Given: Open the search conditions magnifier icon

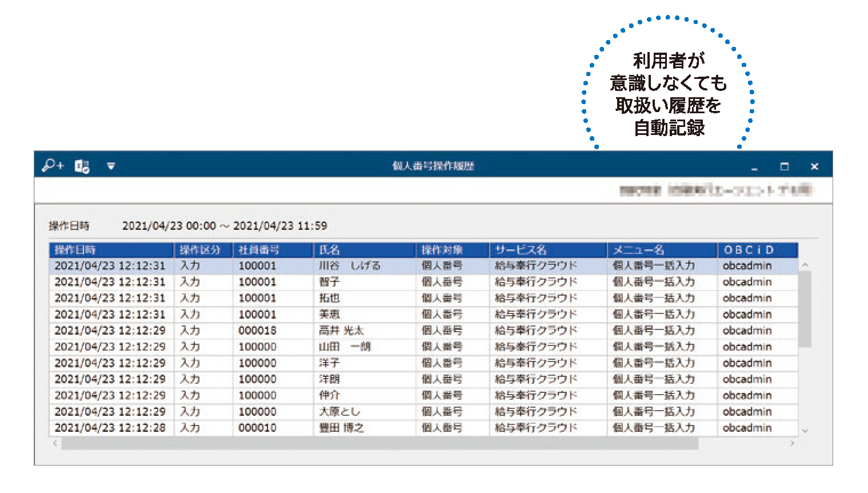Looking at the screenshot, I should 53,166.
